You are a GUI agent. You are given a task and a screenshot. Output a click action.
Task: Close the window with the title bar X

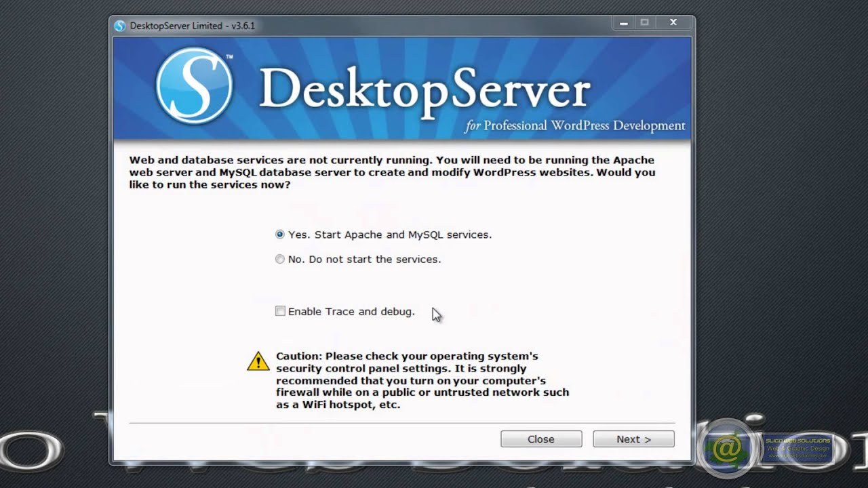point(673,23)
